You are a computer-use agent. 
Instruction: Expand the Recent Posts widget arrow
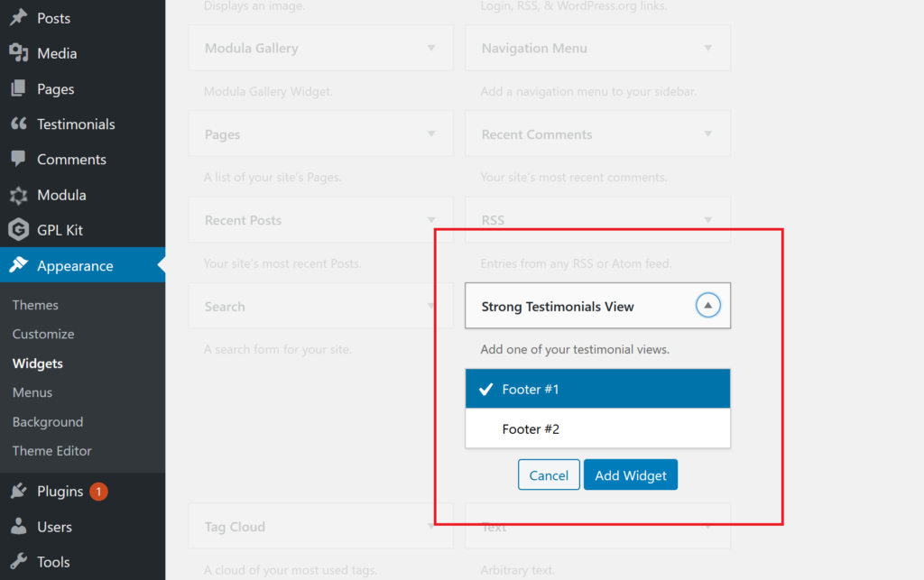click(x=431, y=220)
